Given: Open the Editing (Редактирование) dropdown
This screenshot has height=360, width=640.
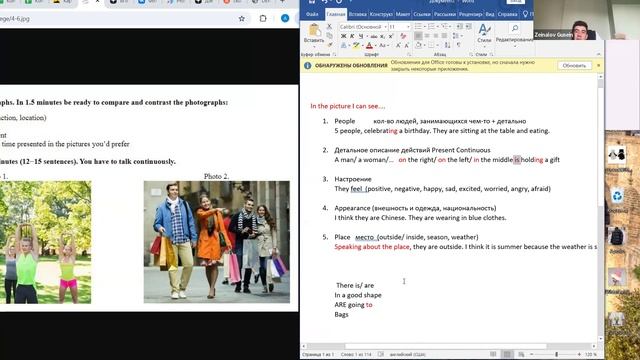Looking at the screenshot, I should point(514,34).
